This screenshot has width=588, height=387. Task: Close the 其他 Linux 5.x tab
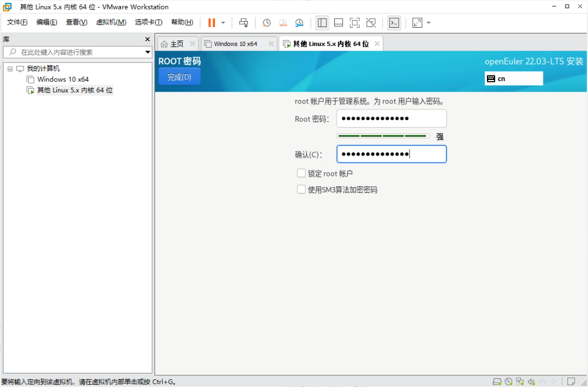(377, 44)
